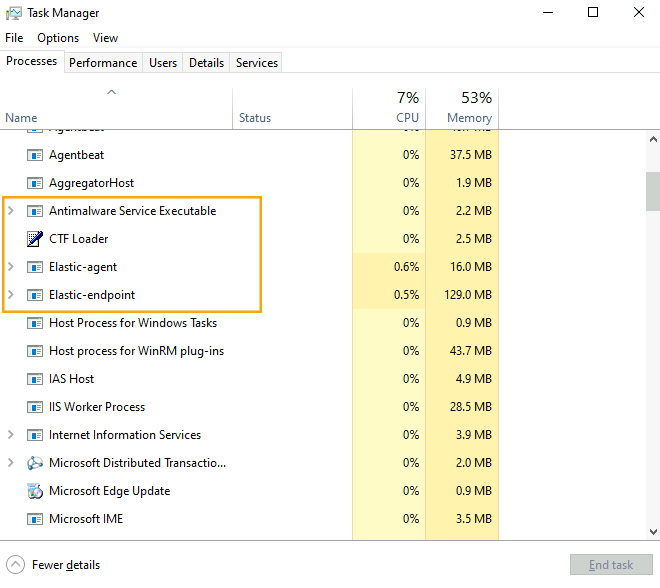The image size is (660, 588).
Task: Sort by the Memory column header
Action: pyautogui.click(x=462, y=109)
